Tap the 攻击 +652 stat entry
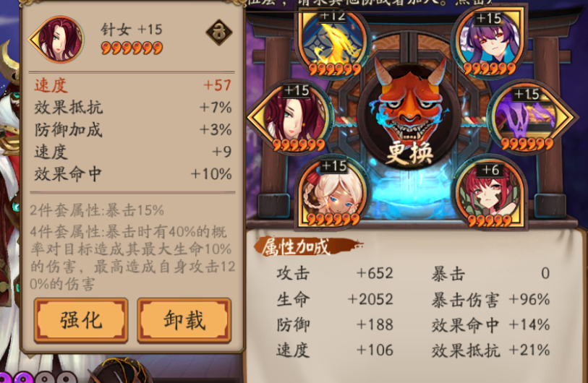The image size is (588, 383). [x=334, y=274]
